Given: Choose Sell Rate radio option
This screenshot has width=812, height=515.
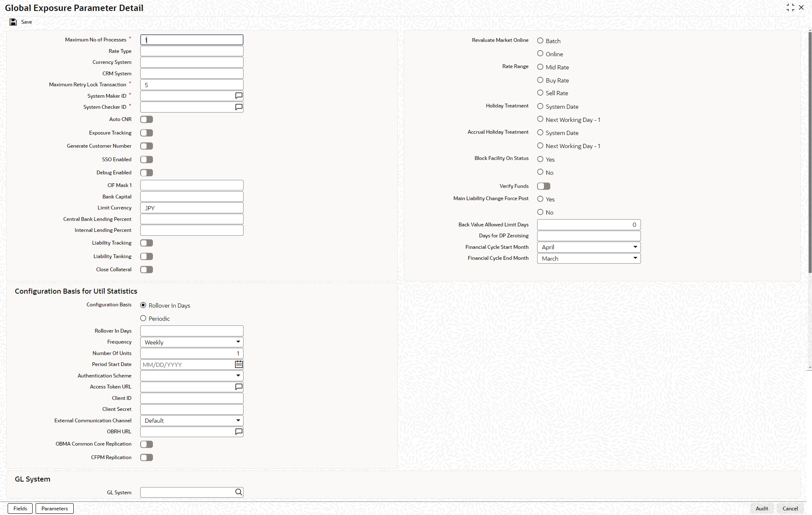Looking at the screenshot, I should [540, 93].
